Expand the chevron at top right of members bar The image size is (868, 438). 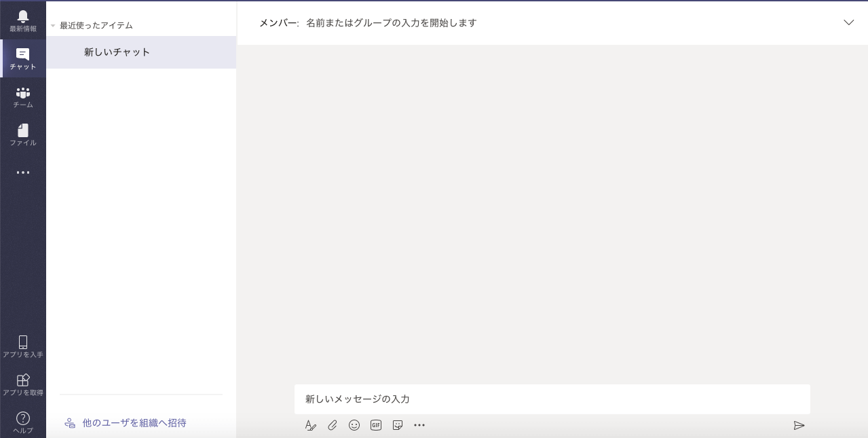pos(848,22)
